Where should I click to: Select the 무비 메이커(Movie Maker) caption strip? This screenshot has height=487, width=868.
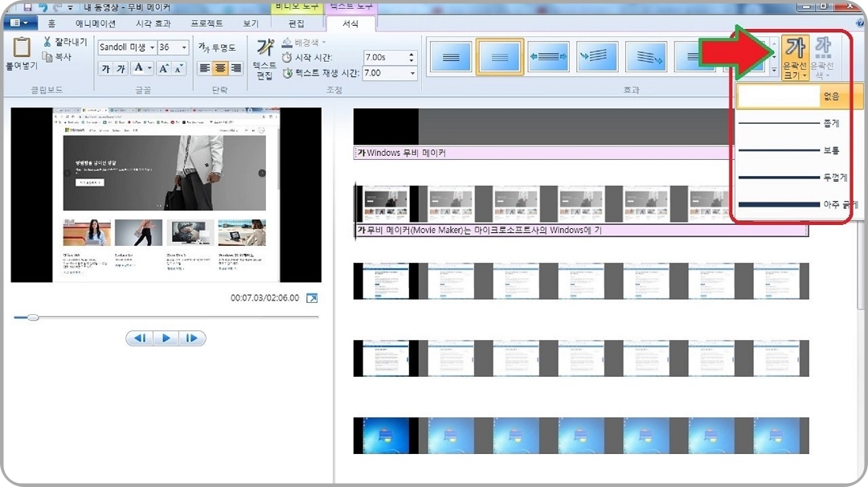tap(581, 230)
